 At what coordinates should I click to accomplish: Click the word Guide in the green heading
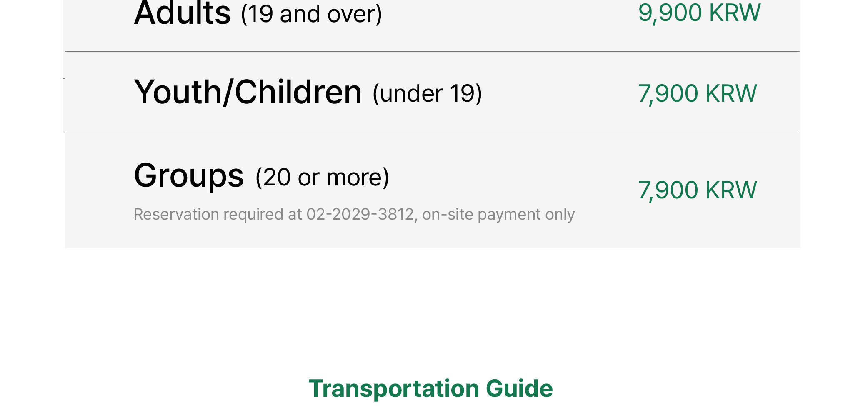(x=519, y=388)
